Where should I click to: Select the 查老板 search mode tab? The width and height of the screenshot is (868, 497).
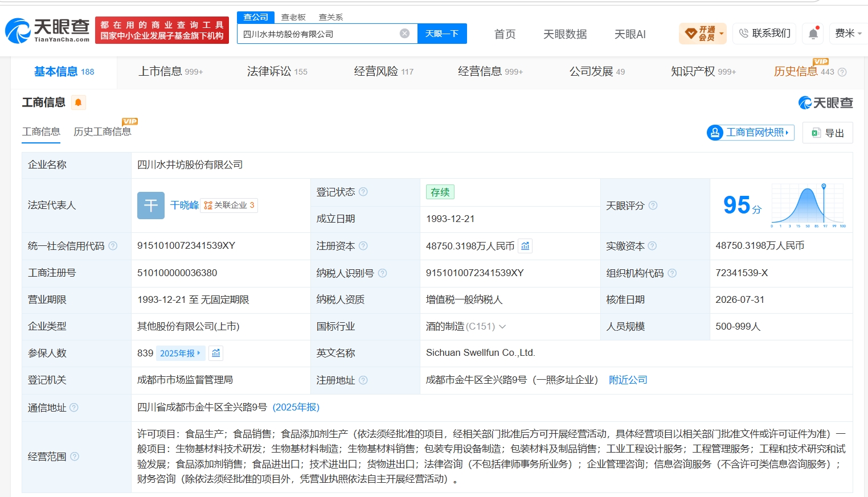pos(293,17)
